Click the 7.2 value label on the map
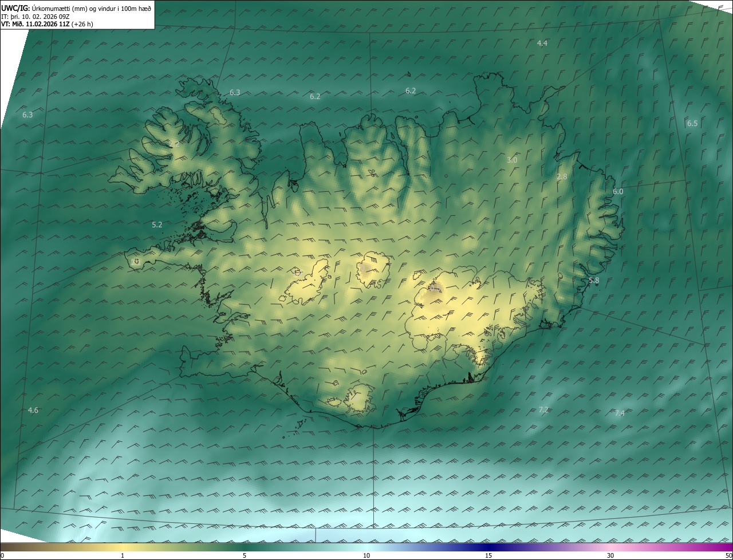733x560 pixels. [x=543, y=410]
